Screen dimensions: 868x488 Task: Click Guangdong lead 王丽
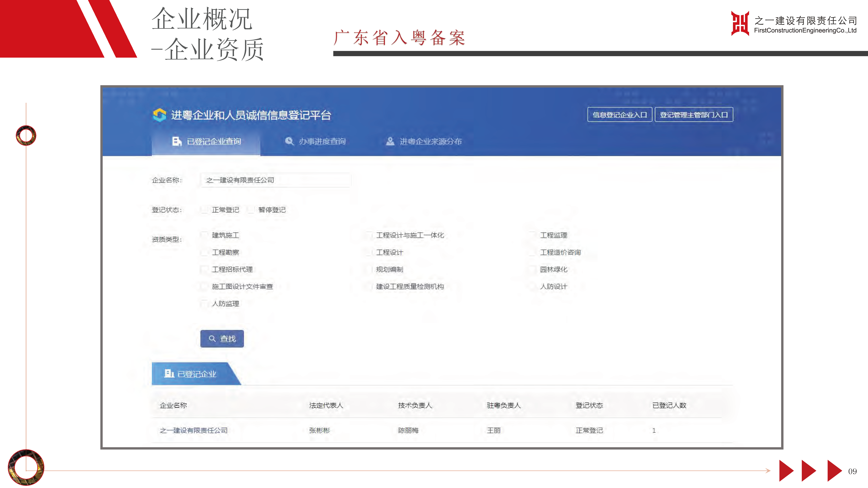(x=494, y=430)
